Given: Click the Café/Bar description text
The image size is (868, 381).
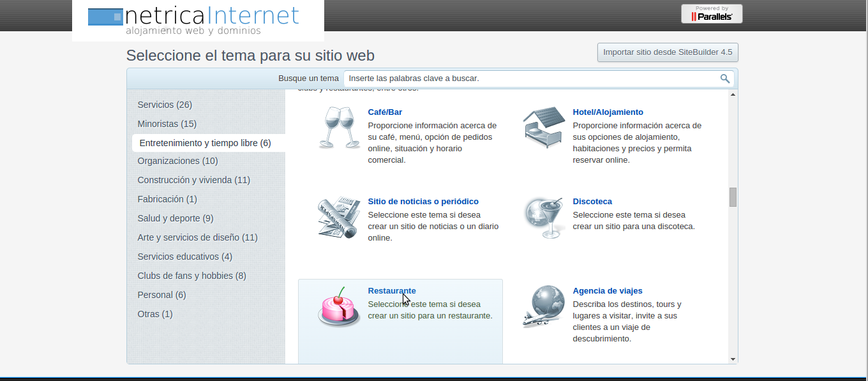Looking at the screenshot, I should (x=432, y=143).
